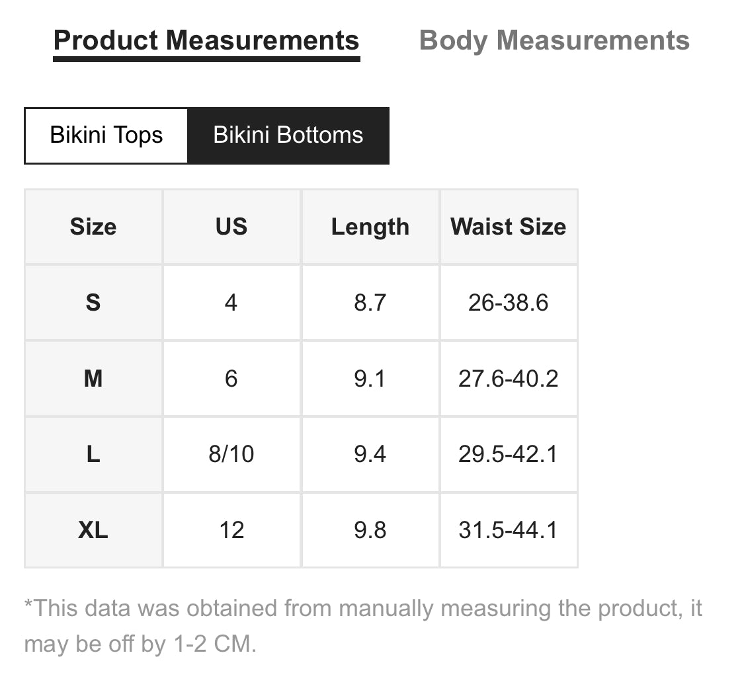Click the 9.8 length cell
The width and height of the screenshot is (744, 700).
[370, 530]
